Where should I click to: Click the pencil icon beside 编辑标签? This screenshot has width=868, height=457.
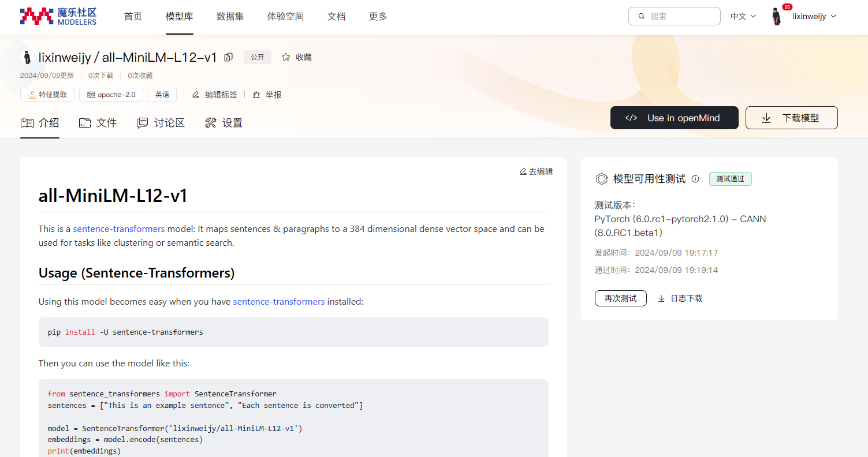(x=196, y=95)
